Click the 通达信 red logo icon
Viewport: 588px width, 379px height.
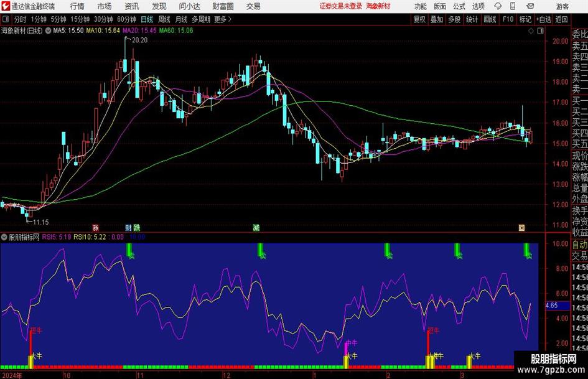(x=5, y=6)
